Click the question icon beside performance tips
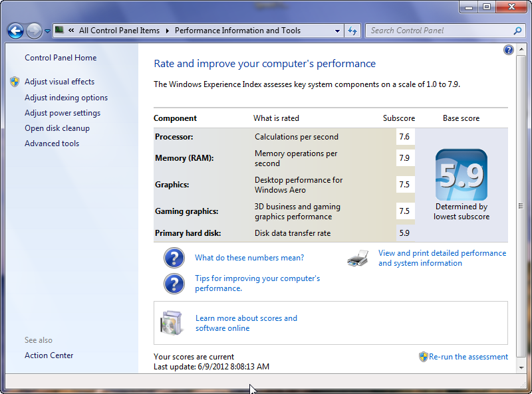 (174, 284)
